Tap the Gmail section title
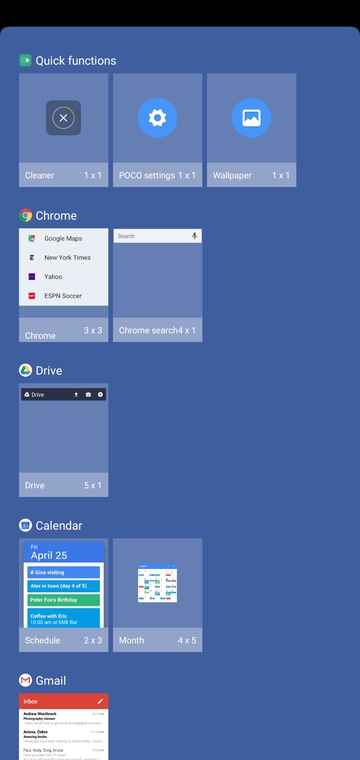 51,681
